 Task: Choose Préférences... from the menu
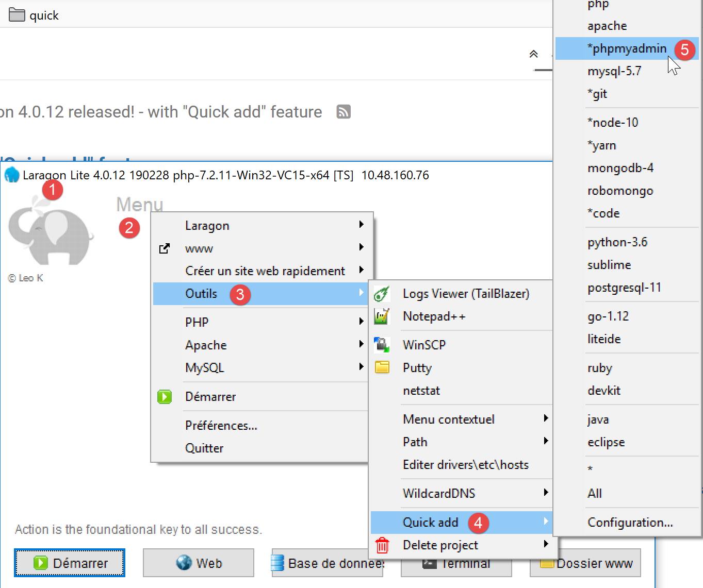(x=221, y=426)
